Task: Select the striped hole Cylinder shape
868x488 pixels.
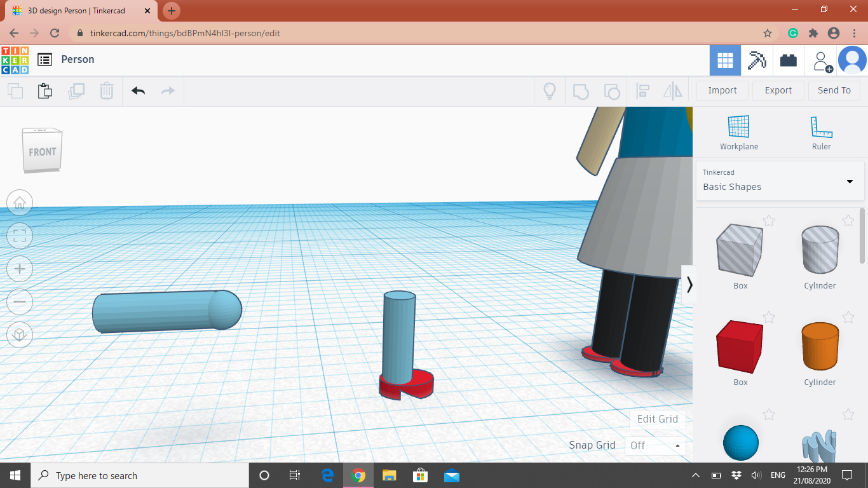Action: pyautogui.click(x=820, y=250)
